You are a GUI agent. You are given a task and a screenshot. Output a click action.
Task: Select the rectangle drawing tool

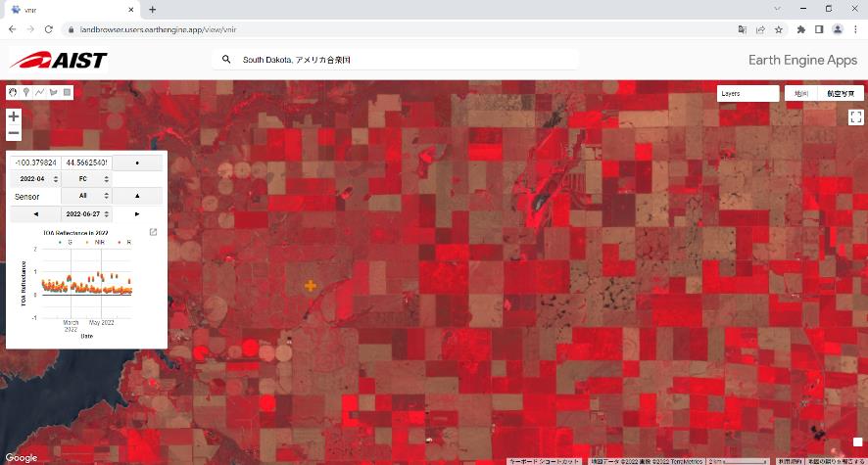(x=67, y=92)
